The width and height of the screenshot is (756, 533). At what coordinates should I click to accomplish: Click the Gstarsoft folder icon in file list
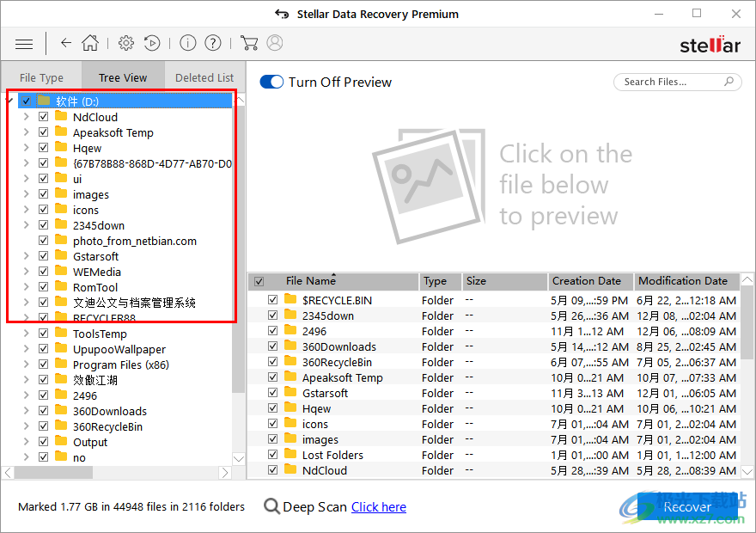coord(290,392)
